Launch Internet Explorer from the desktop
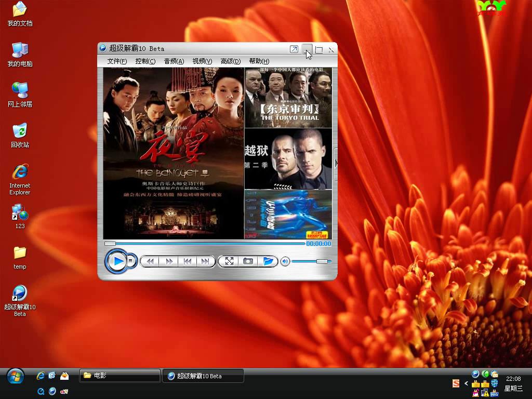The height and width of the screenshot is (399, 532). pyautogui.click(x=20, y=179)
